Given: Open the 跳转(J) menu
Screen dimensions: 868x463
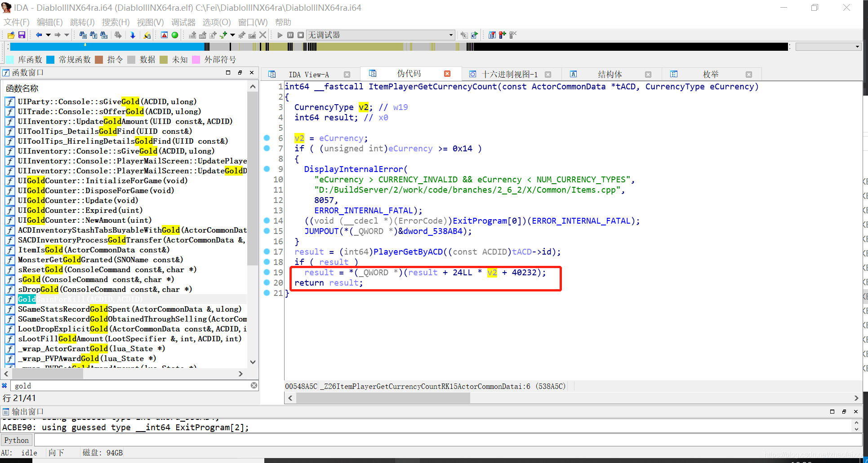Looking at the screenshot, I should click(82, 22).
